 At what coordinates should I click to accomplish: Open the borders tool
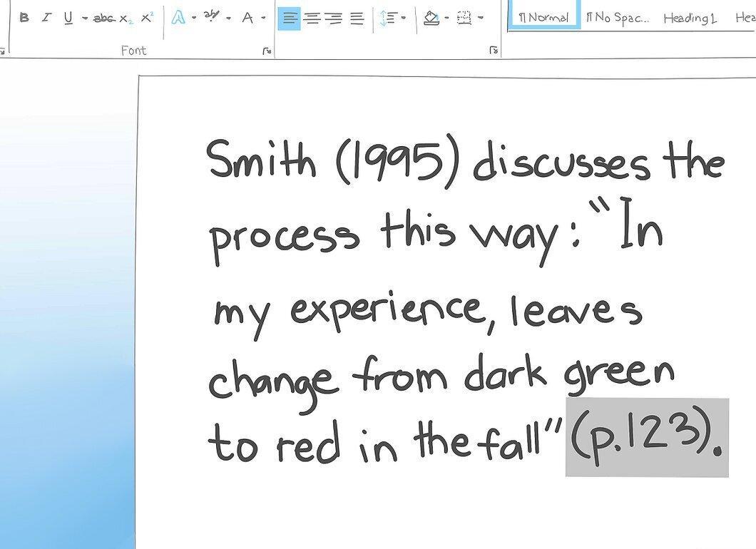click(464, 19)
